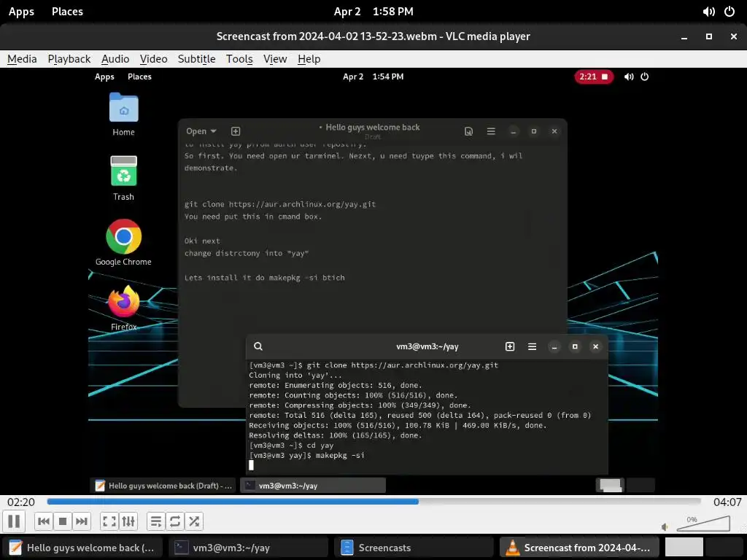The width and height of the screenshot is (747, 560).
Task: Skip to next media in VLC
Action: 82,521
